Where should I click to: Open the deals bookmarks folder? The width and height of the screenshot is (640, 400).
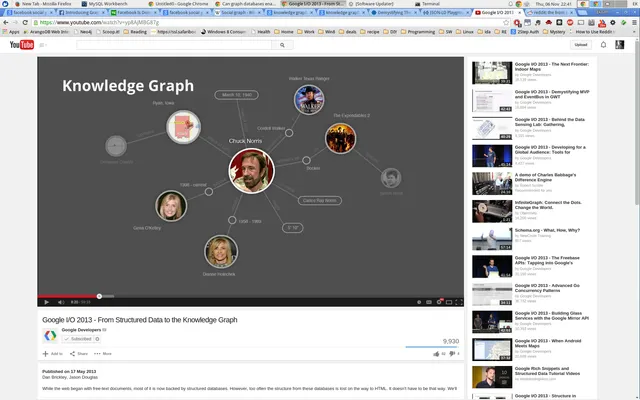pyautogui.click(x=347, y=31)
